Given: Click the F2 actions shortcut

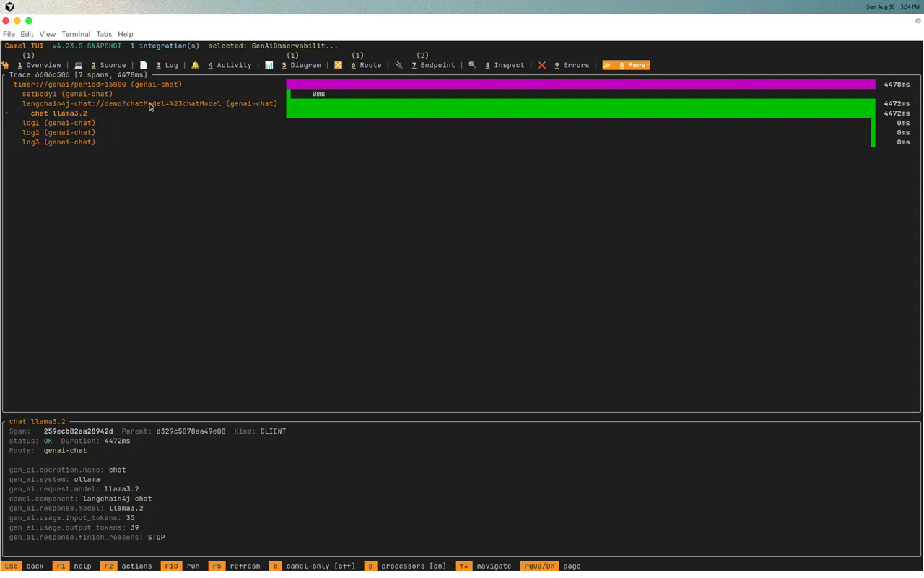Looking at the screenshot, I should pos(126,566).
